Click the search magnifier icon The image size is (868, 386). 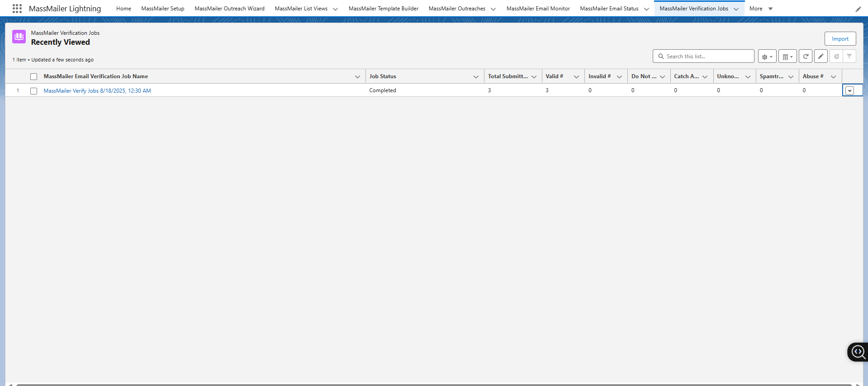pos(661,56)
